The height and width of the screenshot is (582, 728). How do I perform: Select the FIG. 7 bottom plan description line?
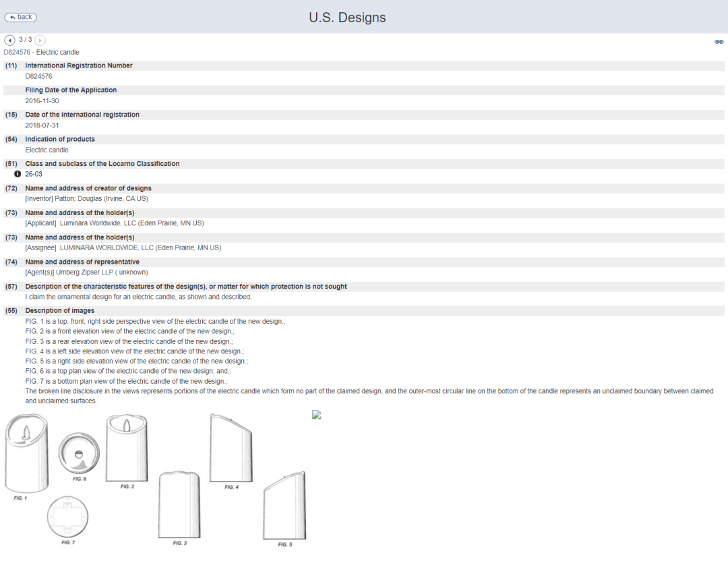tap(126, 381)
